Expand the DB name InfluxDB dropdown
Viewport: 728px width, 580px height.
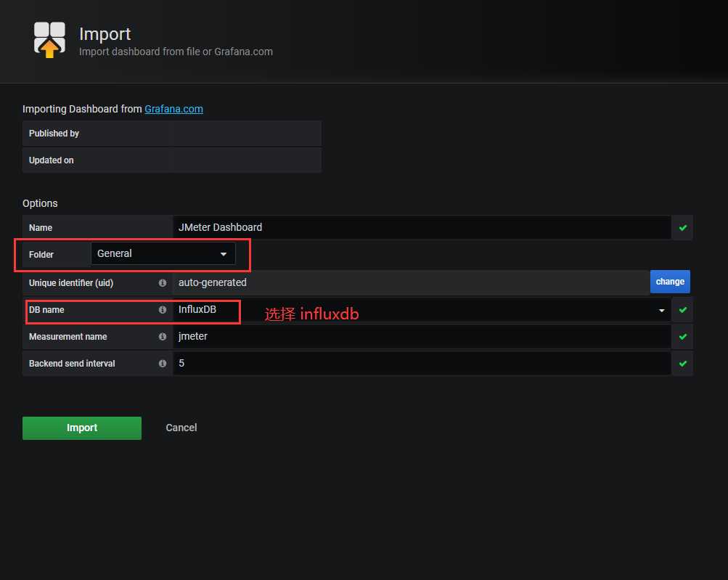422,310
